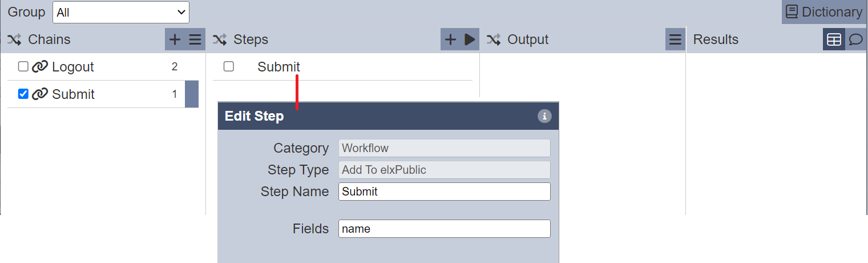Add a new chain with plus icon
The image size is (868, 263).
click(175, 39)
